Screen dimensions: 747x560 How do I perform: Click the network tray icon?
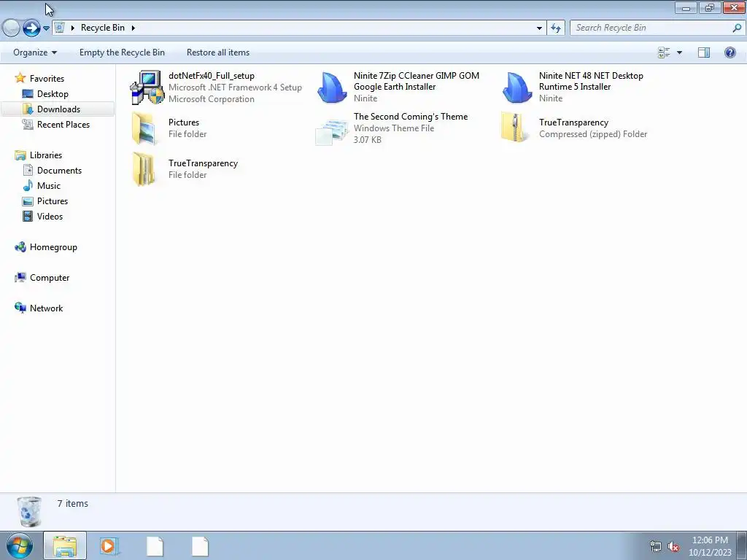656,546
